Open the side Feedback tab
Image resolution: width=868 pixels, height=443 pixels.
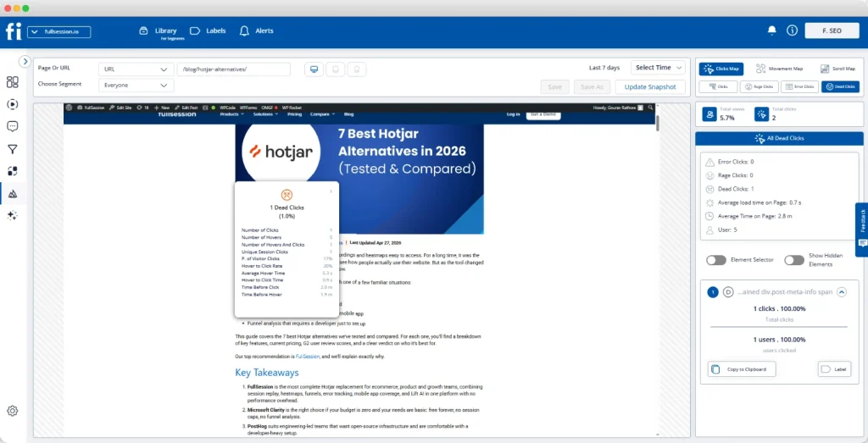pos(862,230)
